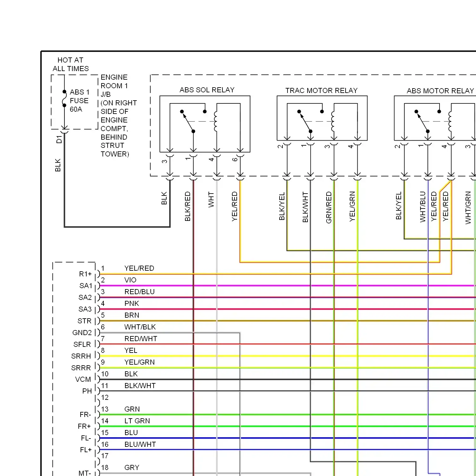This screenshot has height=476, width=476.
Task: Click the pin 12 number on the connector
Action: coord(105,397)
